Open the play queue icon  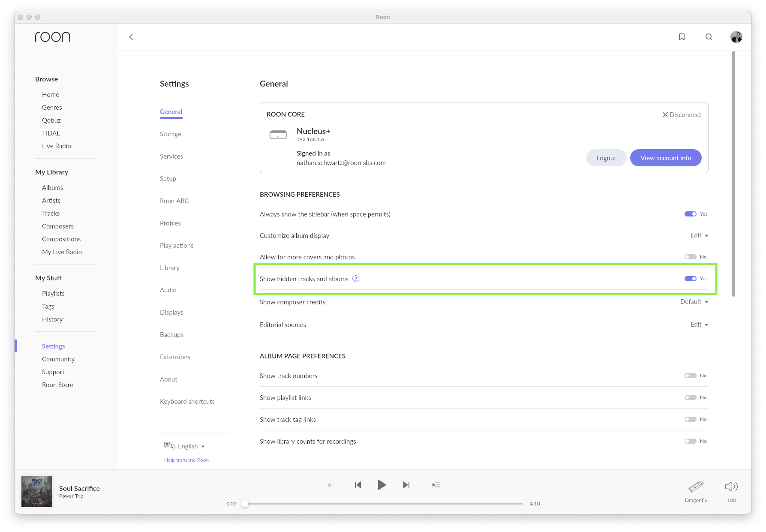pyautogui.click(x=436, y=485)
